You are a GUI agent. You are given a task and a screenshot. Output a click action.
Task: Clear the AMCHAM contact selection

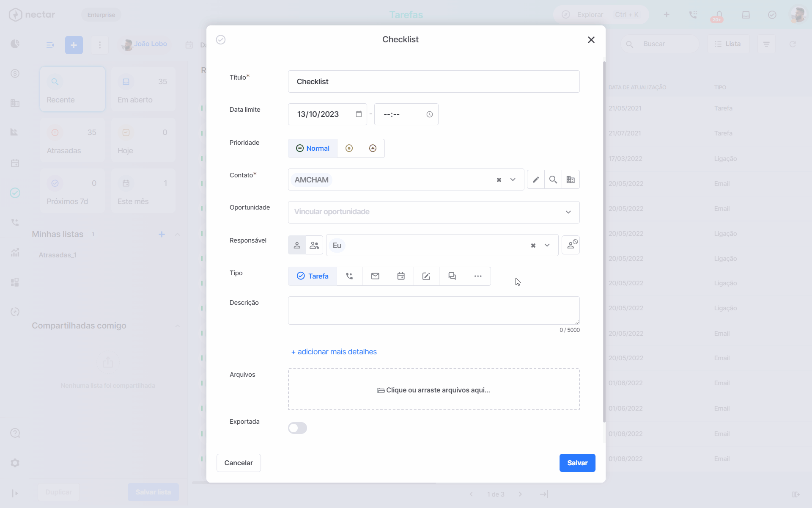[499, 180]
